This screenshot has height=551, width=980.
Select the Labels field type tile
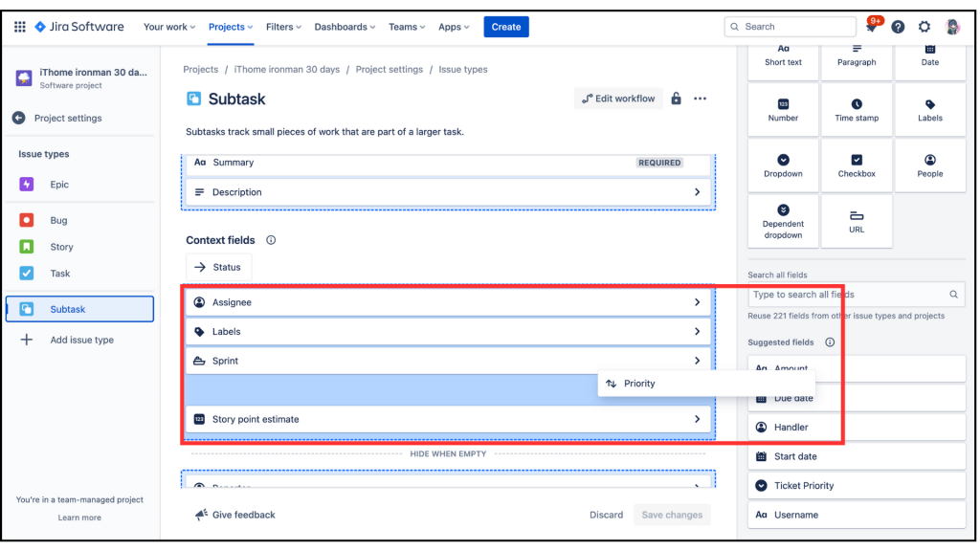click(930, 110)
